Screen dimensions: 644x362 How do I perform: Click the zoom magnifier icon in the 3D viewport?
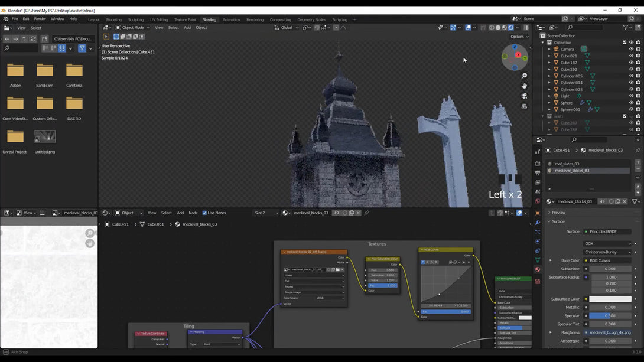pyautogui.click(x=524, y=76)
